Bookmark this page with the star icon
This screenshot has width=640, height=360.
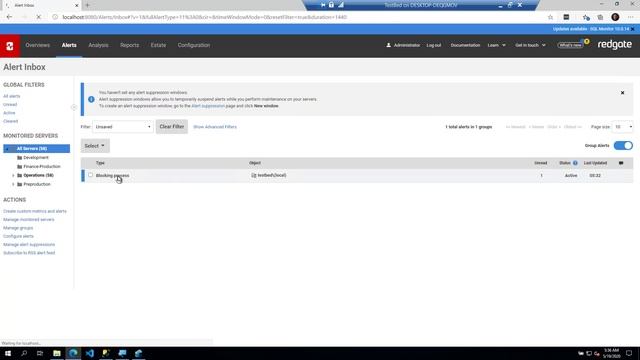pyautogui.click(x=550, y=17)
